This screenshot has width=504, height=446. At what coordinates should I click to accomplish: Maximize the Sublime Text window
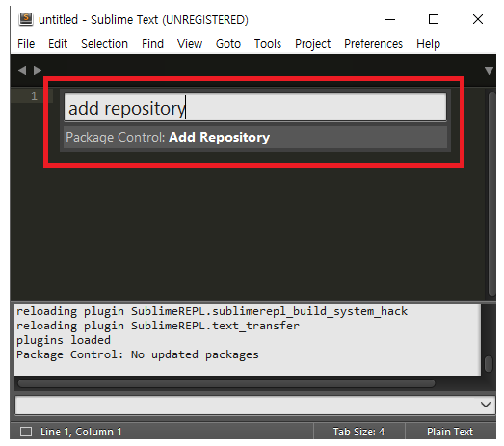[x=434, y=19]
